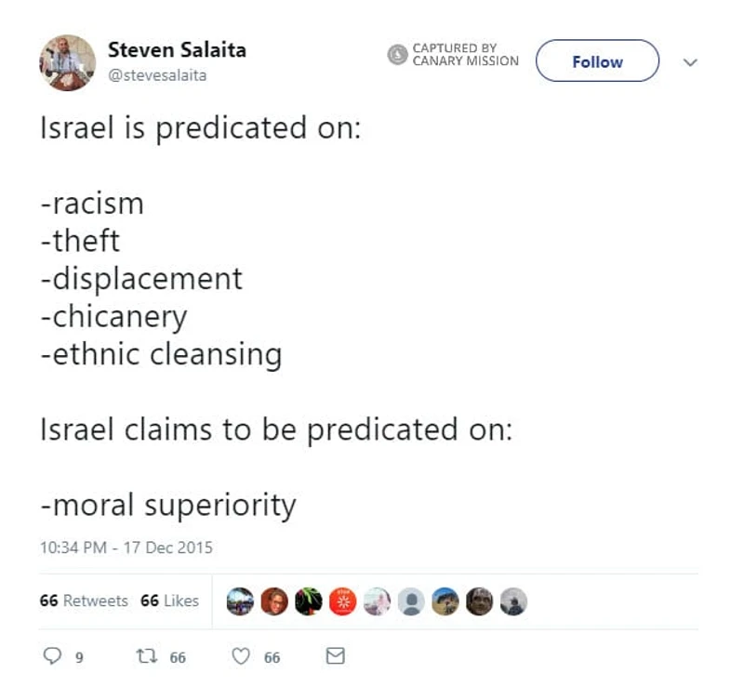The width and height of the screenshot is (744, 700).
Task: Click the heart icon to like the tweet
Action: pos(243,655)
